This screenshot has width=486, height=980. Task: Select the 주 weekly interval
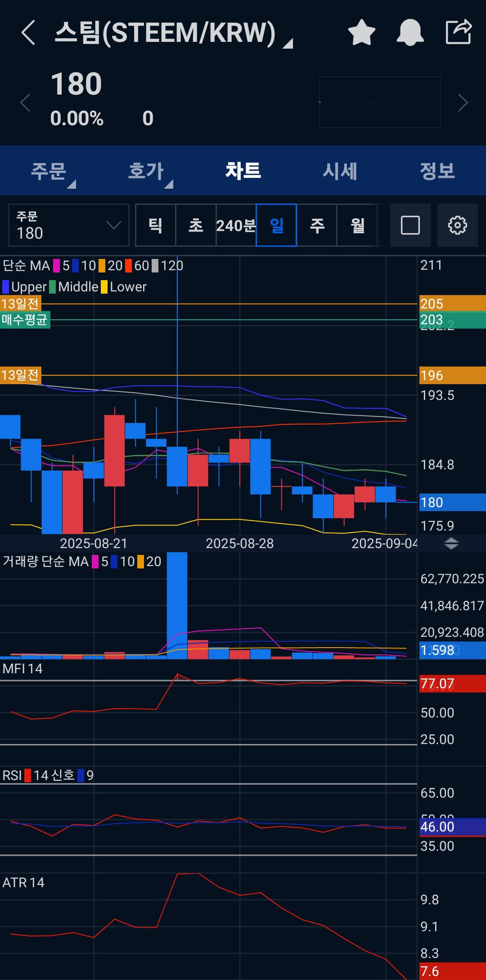click(x=317, y=225)
